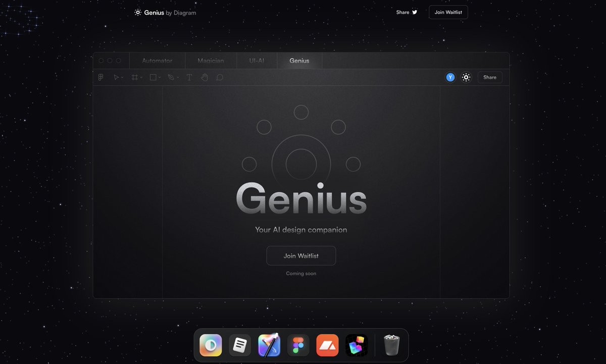The width and height of the screenshot is (606, 364).
Task: Select the Frame tool
Action: pyautogui.click(x=135, y=77)
